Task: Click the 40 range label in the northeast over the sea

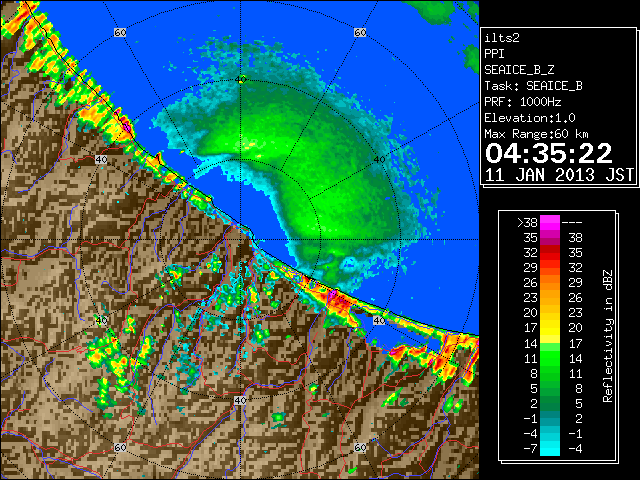Action: [x=379, y=160]
